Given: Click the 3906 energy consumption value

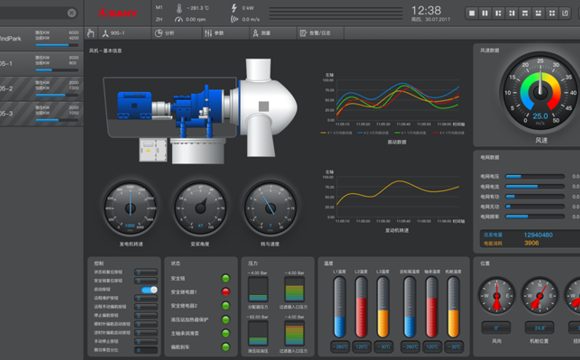Looking at the screenshot, I should 532,243.
